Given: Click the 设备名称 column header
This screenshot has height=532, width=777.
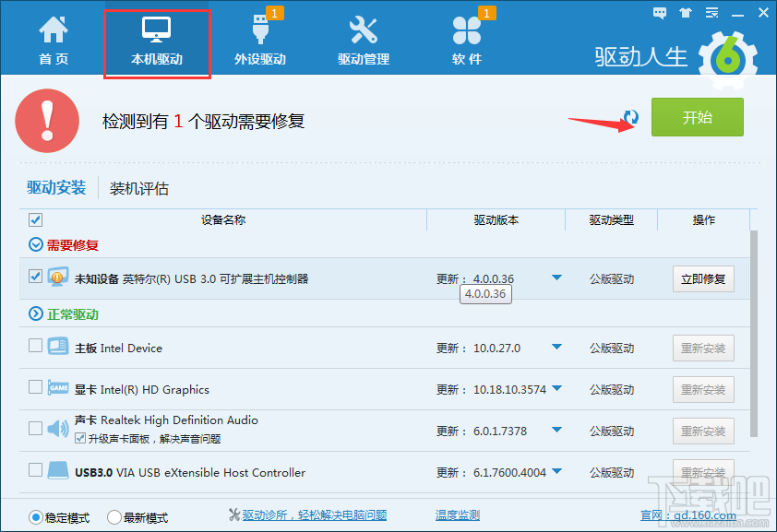Looking at the screenshot, I should click(x=223, y=219).
